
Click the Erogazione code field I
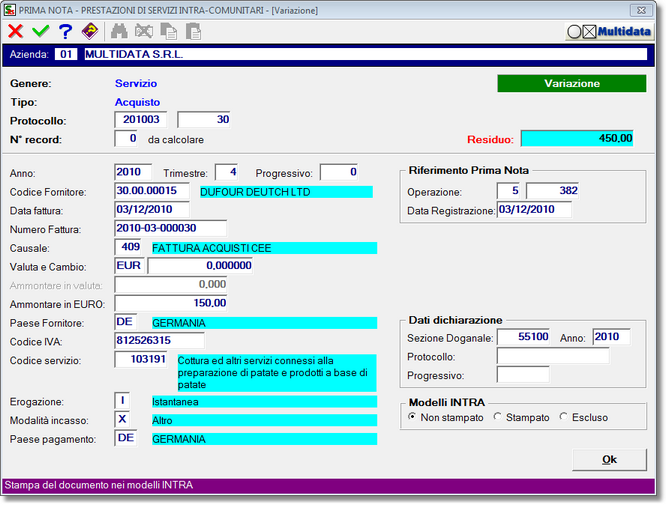122,401
